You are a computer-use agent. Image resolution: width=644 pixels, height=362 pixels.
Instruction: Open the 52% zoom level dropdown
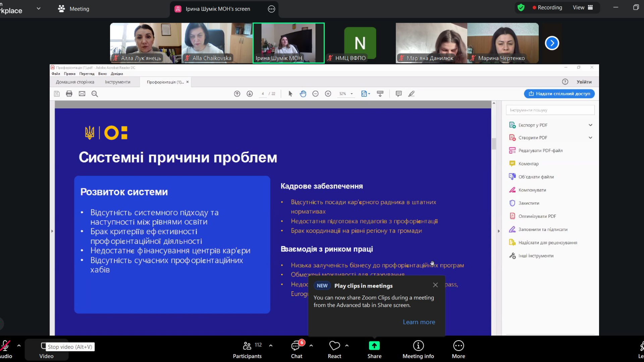click(352, 94)
